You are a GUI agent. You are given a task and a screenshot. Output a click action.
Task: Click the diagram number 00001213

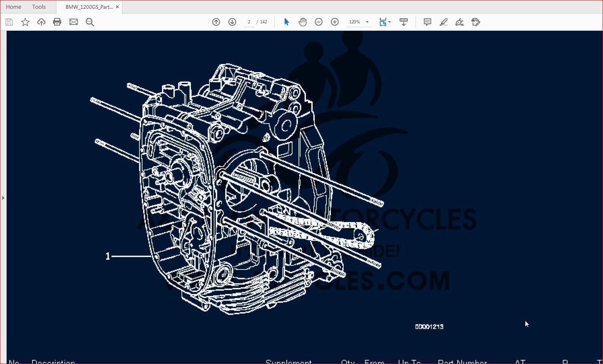(x=429, y=327)
